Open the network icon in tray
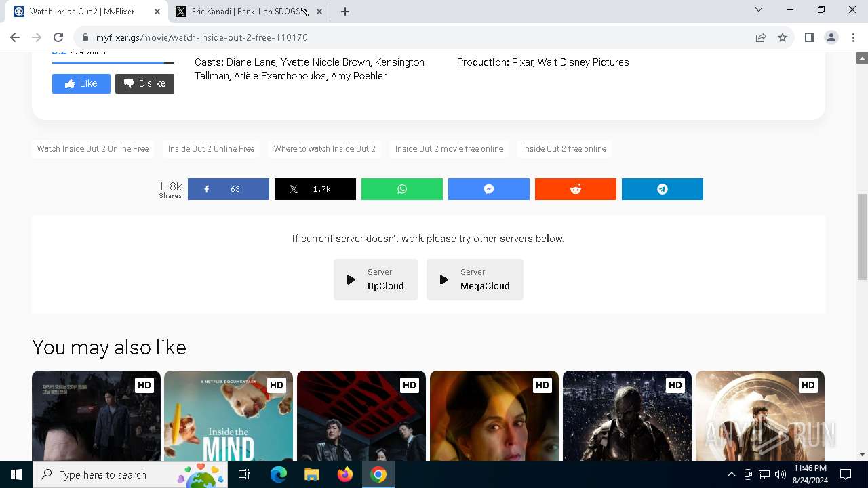The image size is (868, 488). pos(764,474)
